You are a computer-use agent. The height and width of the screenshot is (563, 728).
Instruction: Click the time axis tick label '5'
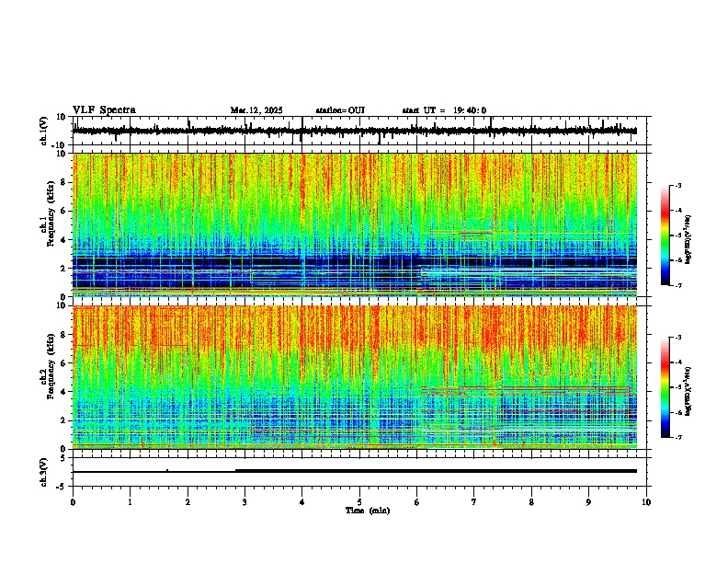point(359,502)
